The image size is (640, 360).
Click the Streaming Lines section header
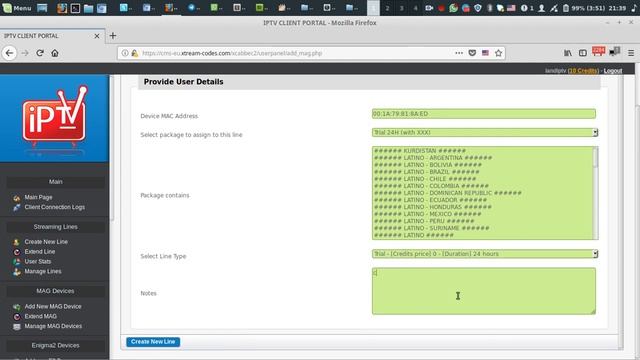56,227
